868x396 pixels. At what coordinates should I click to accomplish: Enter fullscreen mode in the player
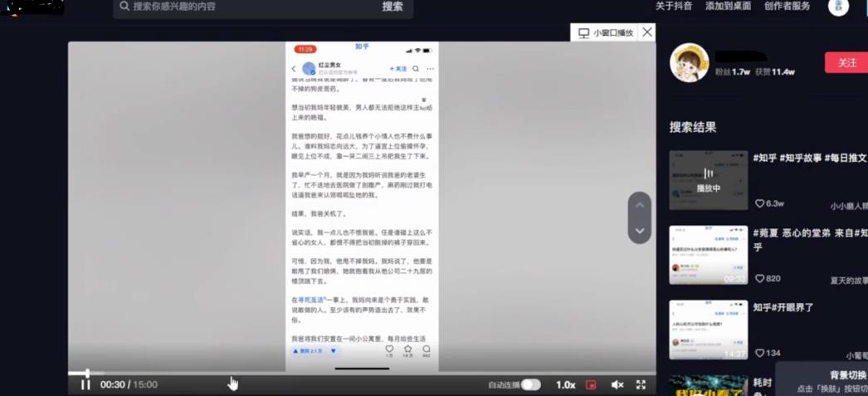[641, 384]
